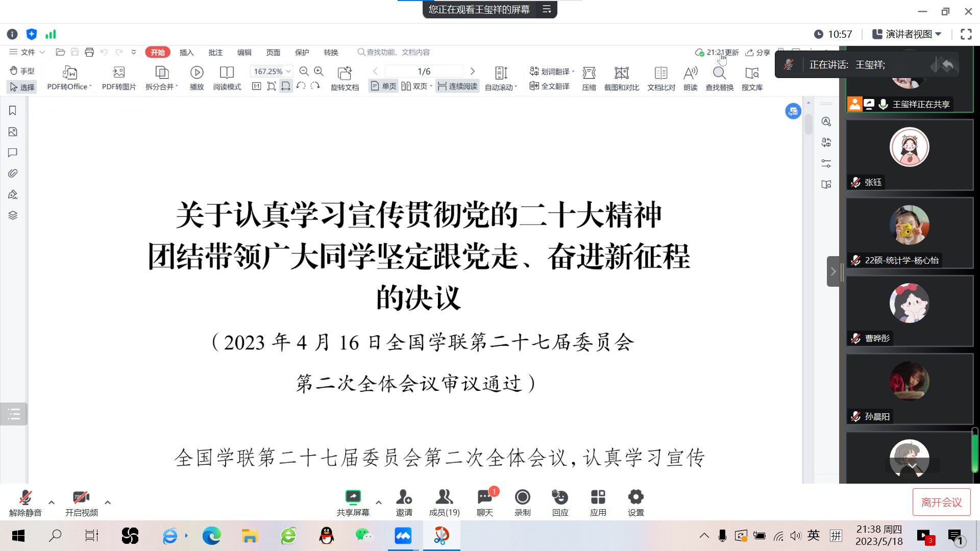Viewport: 980px width, 551px height.
Task: Toggle continuous reading (连续阅读) mode
Action: [x=458, y=86]
